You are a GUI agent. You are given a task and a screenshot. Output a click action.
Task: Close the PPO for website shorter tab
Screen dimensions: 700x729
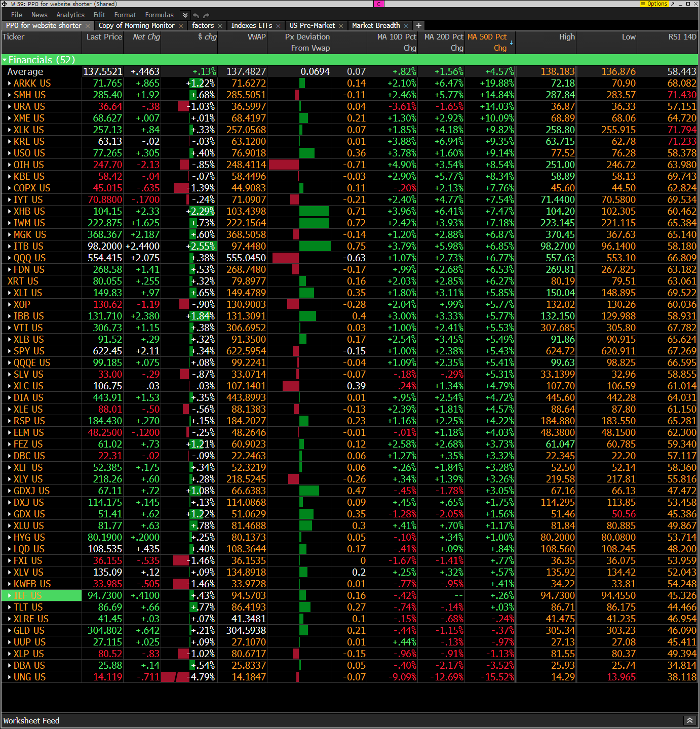tap(88, 26)
